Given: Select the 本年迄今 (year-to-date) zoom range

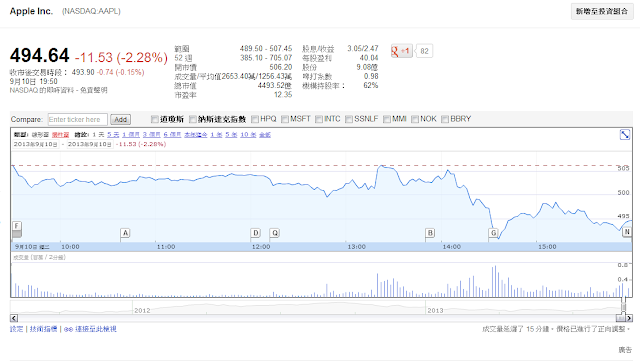Looking at the screenshot, I should click(x=196, y=135).
